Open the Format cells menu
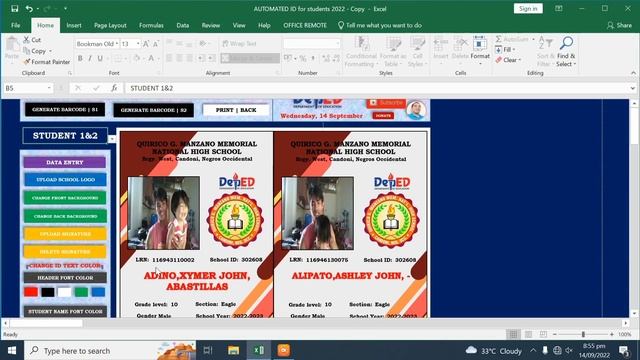Image resolution: width=640 pixels, height=360 pixels. (480, 51)
